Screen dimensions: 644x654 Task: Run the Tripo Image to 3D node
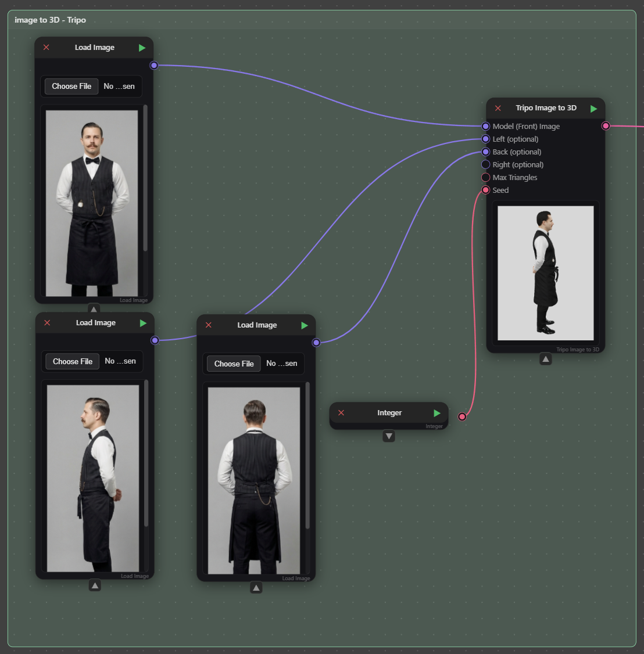(x=593, y=109)
